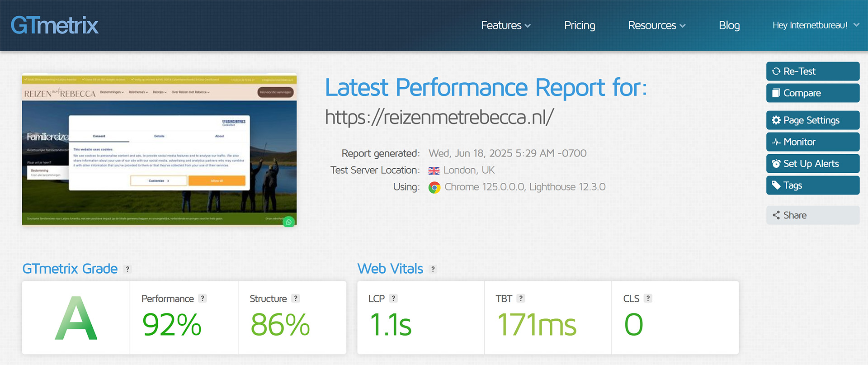The width and height of the screenshot is (868, 365).
Task: Click the CLS help question mark
Action: point(648,299)
